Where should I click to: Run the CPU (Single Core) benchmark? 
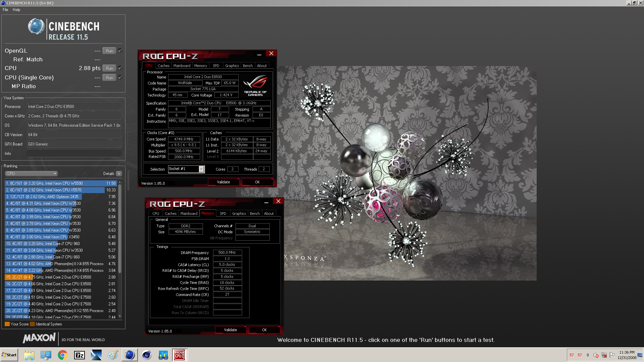tap(109, 78)
